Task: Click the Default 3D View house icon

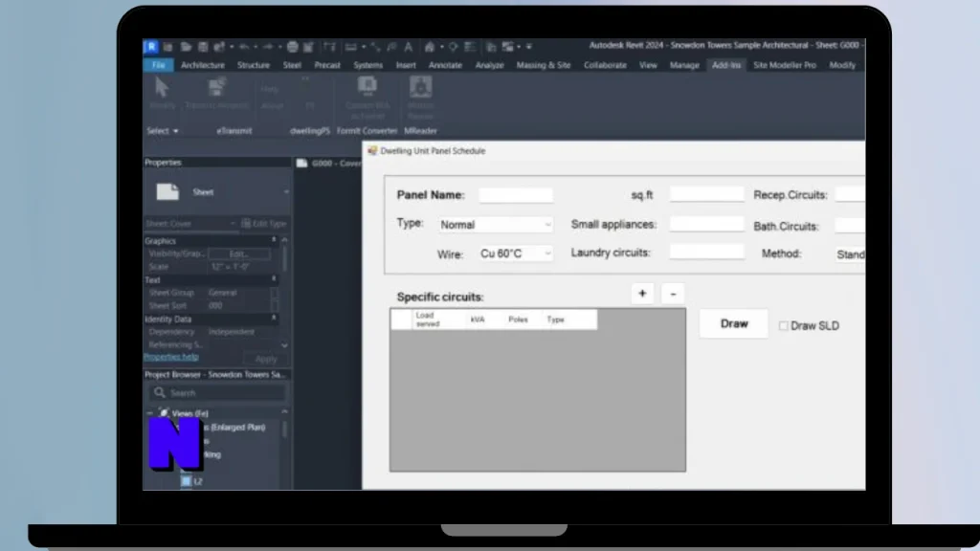Action: click(430, 47)
